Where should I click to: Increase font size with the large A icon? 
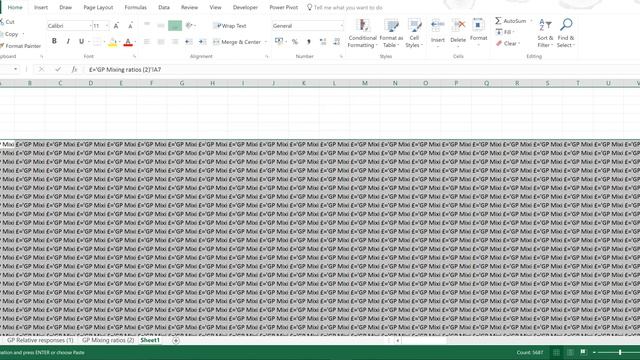point(116,26)
